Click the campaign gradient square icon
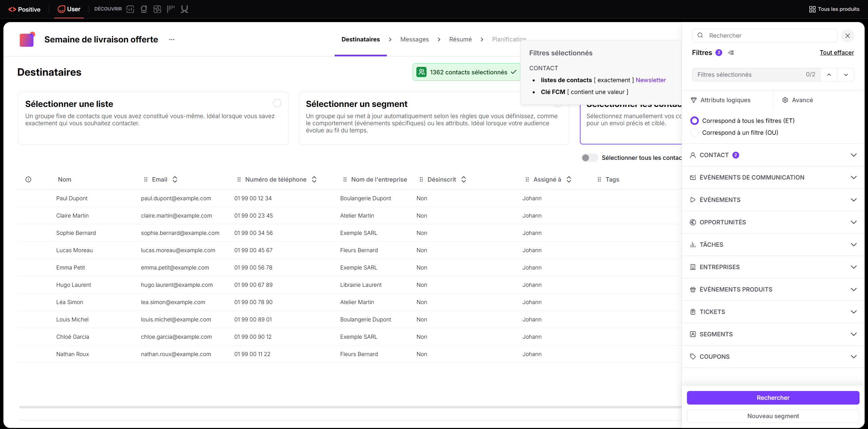Viewport: 868px width, 429px height. click(x=27, y=40)
